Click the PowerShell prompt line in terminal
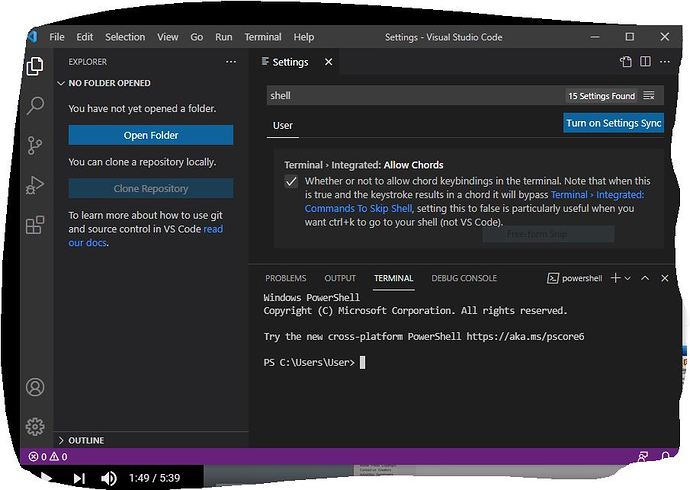The image size is (690, 490). click(315, 362)
